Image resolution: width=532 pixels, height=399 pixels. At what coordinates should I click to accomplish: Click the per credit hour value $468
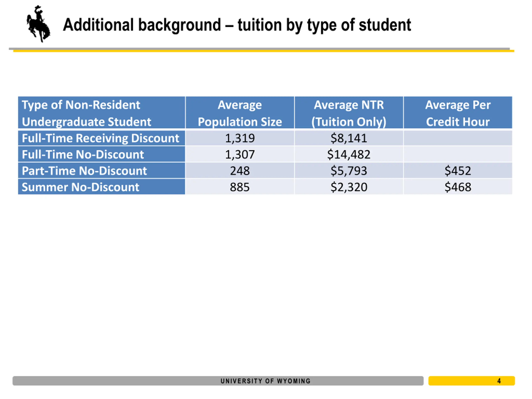click(x=458, y=187)
